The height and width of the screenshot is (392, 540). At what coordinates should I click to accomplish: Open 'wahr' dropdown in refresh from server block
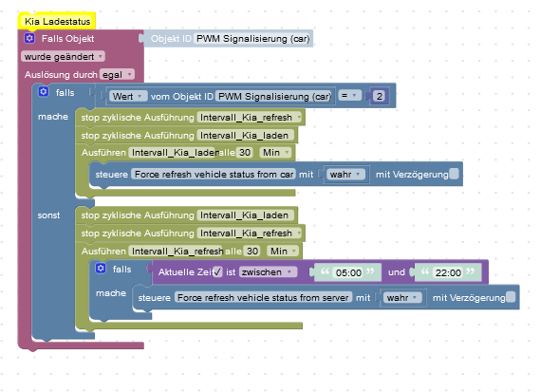tap(402, 297)
